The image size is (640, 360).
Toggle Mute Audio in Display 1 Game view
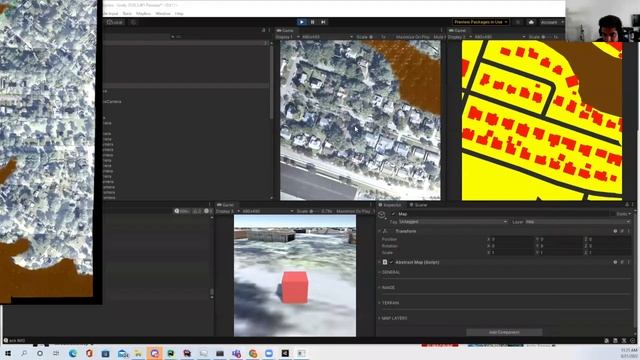point(439,37)
